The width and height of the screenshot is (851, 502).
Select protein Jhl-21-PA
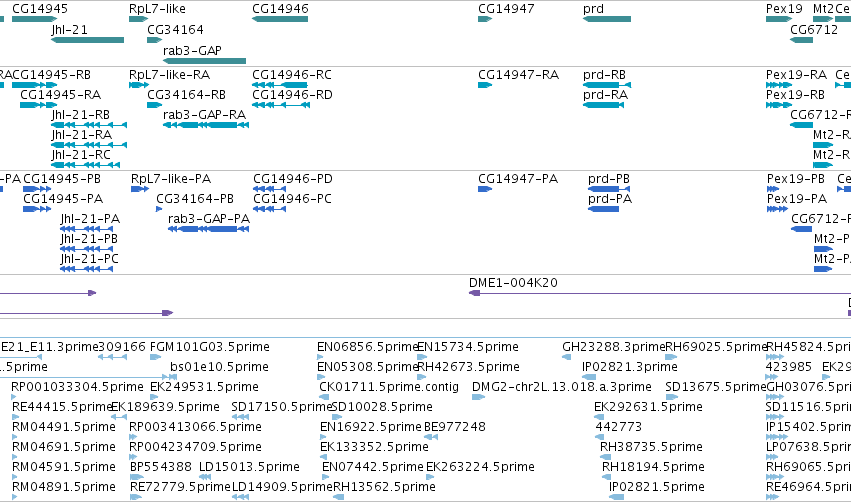click(87, 229)
